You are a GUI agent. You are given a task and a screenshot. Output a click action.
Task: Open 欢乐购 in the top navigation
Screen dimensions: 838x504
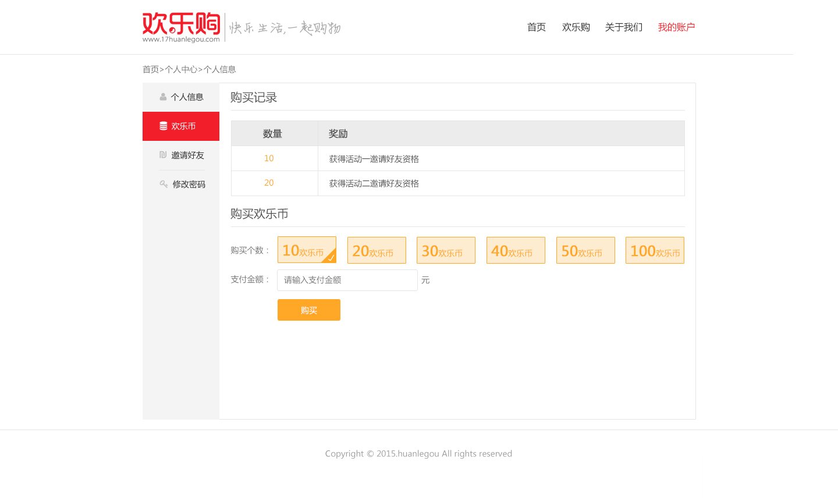pyautogui.click(x=576, y=27)
